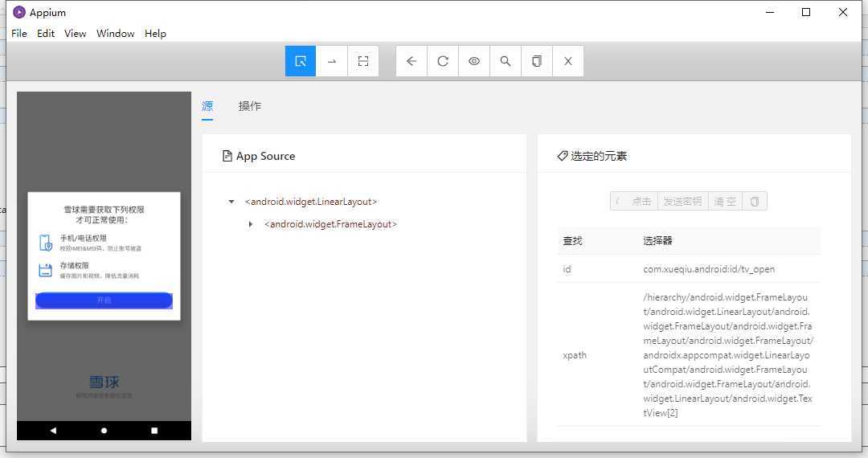The image size is (868, 458).
Task: Collapse the android.widget.LinearLayout node
Action: pyautogui.click(x=231, y=202)
